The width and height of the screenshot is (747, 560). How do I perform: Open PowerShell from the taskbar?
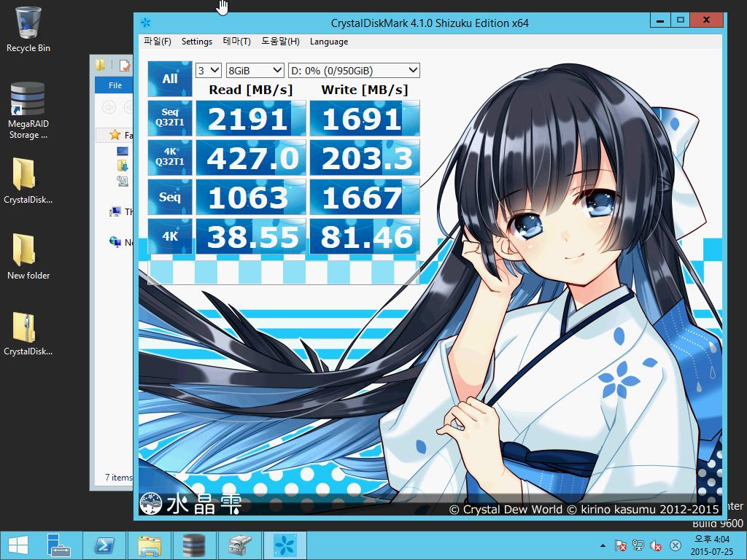click(x=104, y=545)
